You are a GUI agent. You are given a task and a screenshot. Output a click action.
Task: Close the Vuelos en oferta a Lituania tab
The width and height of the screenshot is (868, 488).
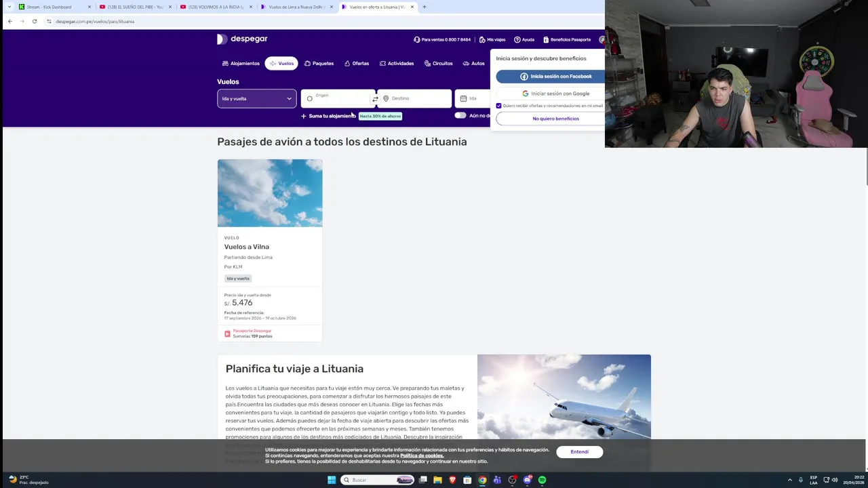(x=412, y=7)
